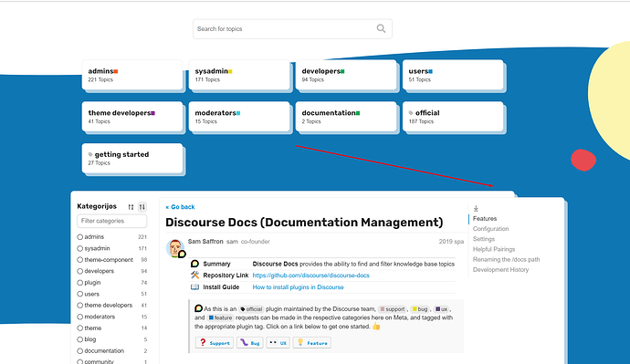The height and width of the screenshot is (364, 630).
Task: Open the documentation category card
Action: click(345, 117)
